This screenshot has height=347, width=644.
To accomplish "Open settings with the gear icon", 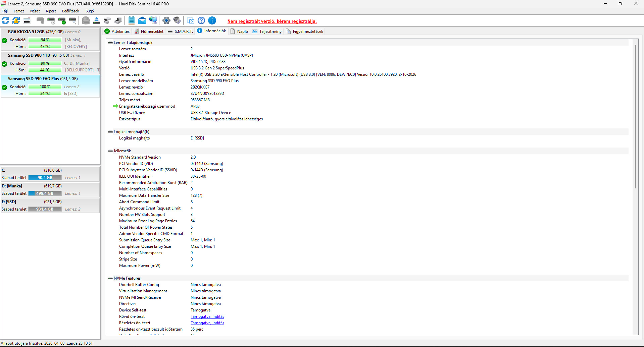I will tap(166, 20).
